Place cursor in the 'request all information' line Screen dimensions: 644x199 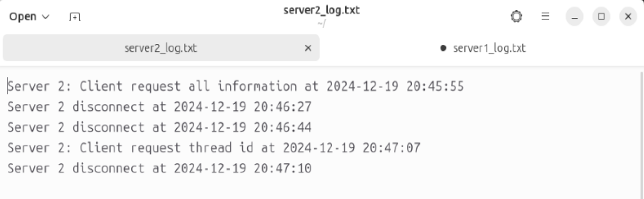236,86
